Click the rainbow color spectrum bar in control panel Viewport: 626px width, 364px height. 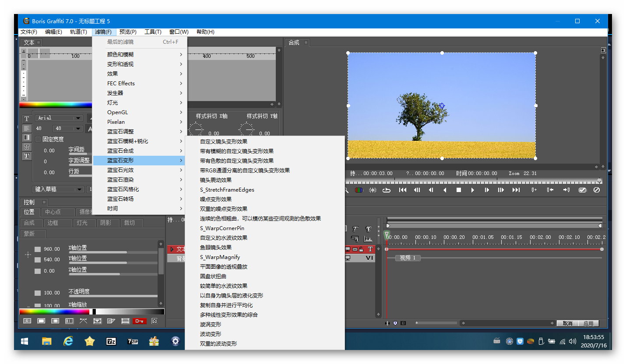[54, 311]
